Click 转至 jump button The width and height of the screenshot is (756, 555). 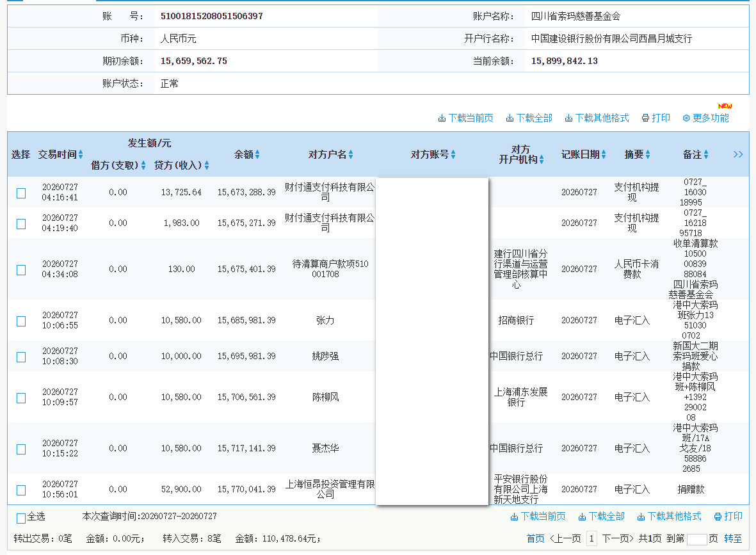733,538
